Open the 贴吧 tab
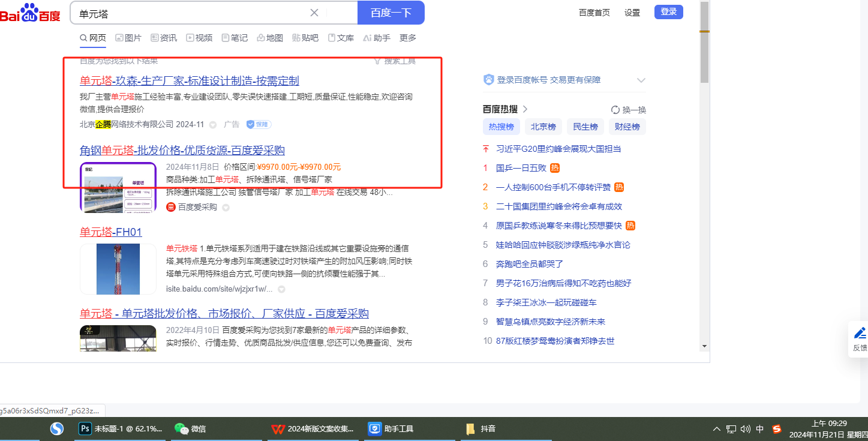Image resolution: width=868 pixels, height=441 pixels. click(305, 38)
